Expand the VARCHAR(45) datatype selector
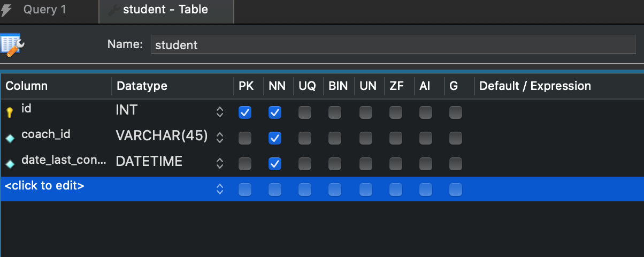This screenshot has height=257, width=644. click(x=219, y=138)
